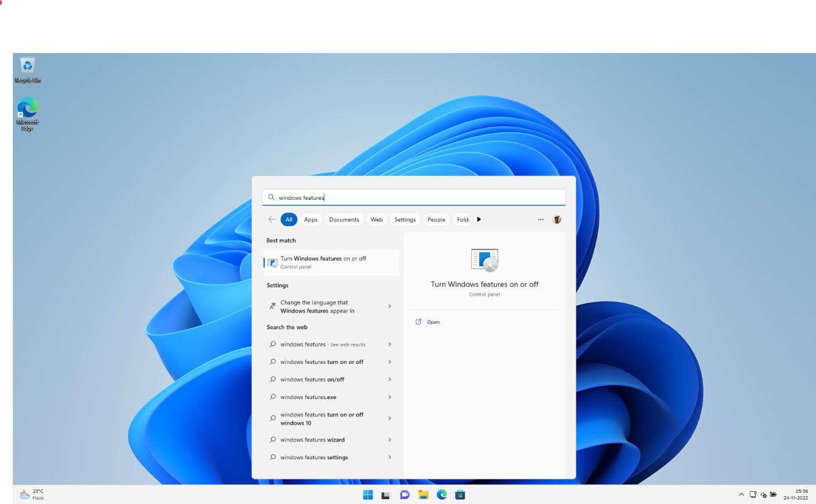Image resolution: width=816 pixels, height=504 pixels.
Task: Open the Chat app on the taskbar
Action: pos(404,495)
